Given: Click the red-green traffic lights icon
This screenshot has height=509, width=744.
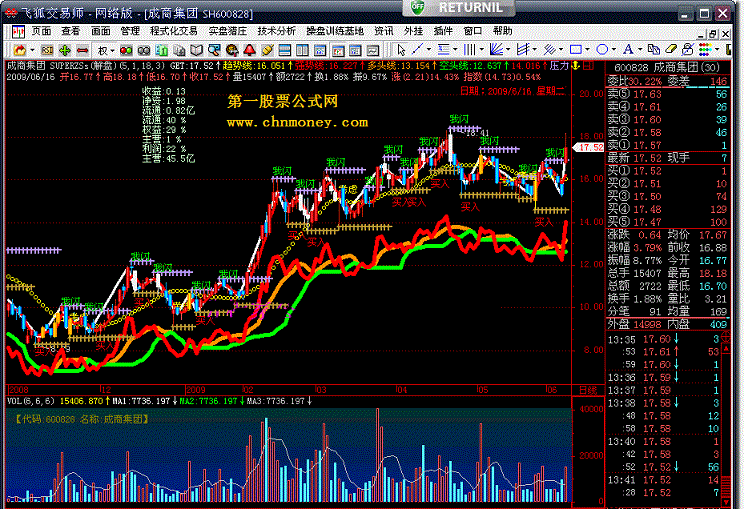Looking at the screenshot, I should pos(126,50).
